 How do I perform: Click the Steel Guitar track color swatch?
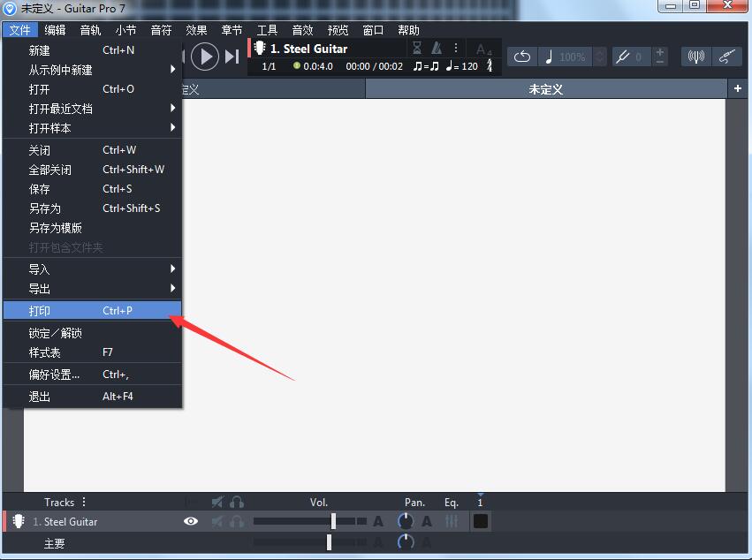[480, 520]
